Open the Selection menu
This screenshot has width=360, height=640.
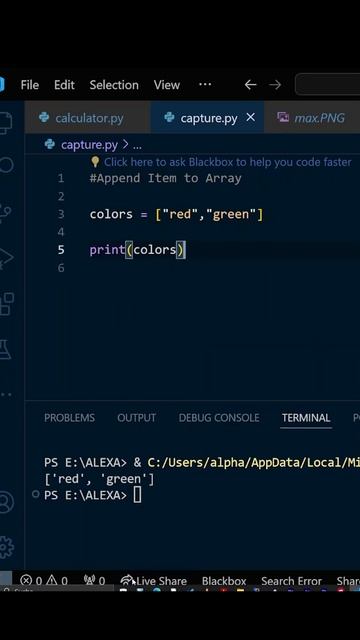point(114,85)
